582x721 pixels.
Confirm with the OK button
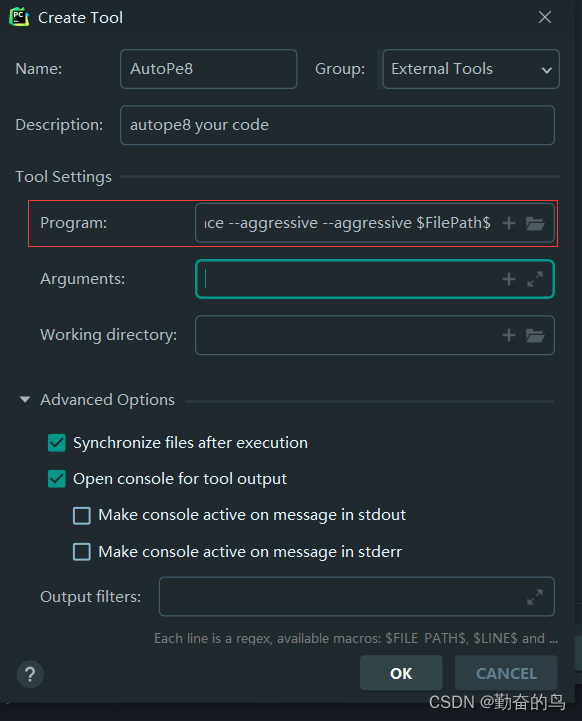tap(401, 673)
